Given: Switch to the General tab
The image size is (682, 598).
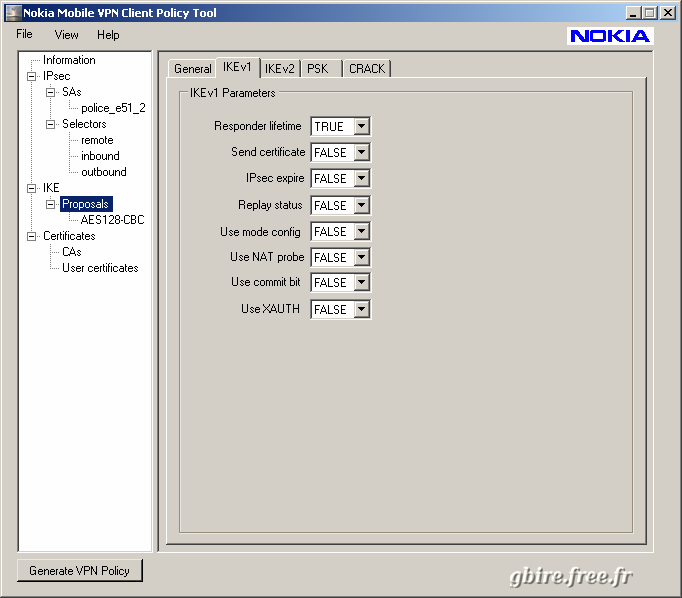Looking at the screenshot, I should click(x=192, y=69).
